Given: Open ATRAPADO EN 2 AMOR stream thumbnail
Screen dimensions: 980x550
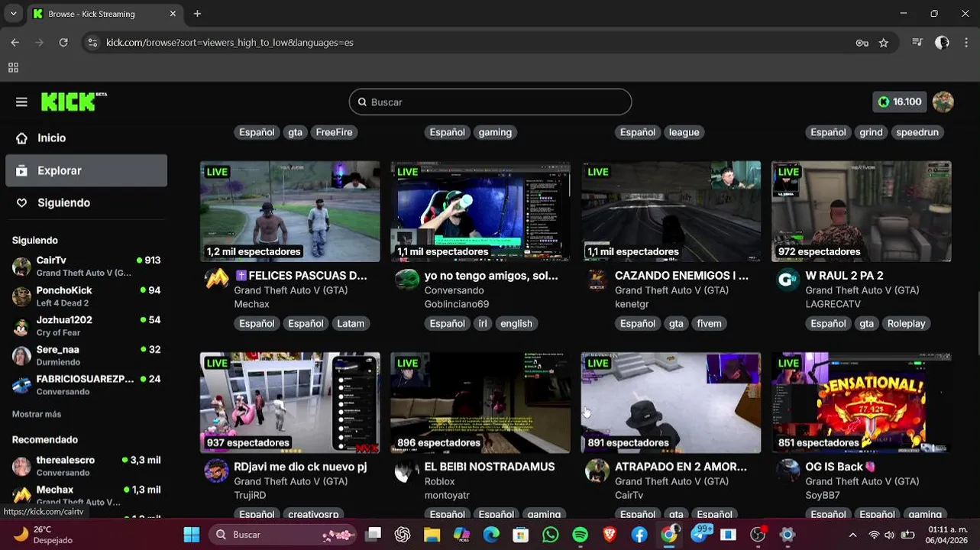Looking at the screenshot, I should click(671, 403).
